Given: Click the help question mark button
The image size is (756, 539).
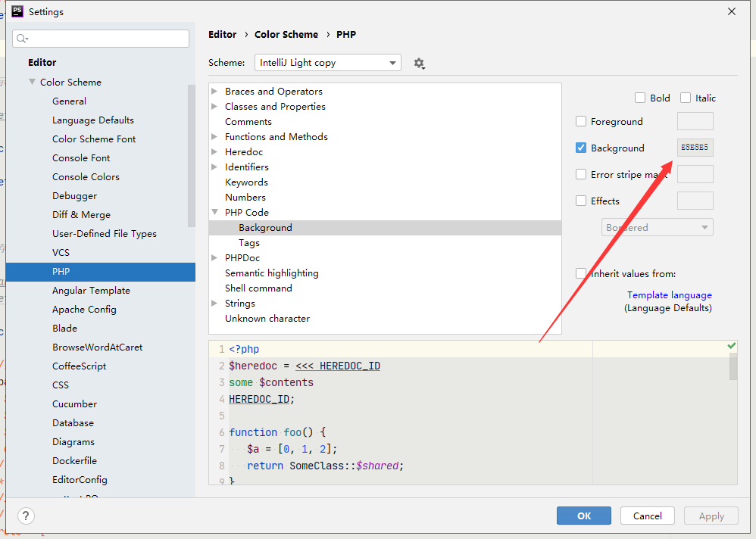Looking at the screenshot, I should point(26,516).
